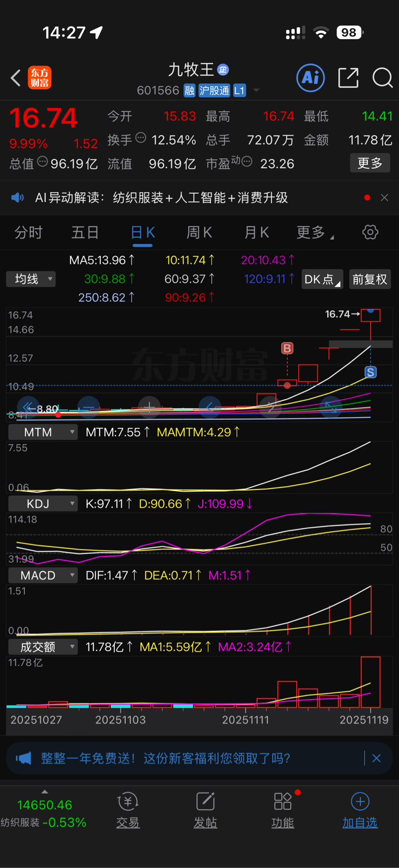Open the 整整一年免费送 promo link
The image size is (399, 868).
pyautogui.click(x=165, y=758)
